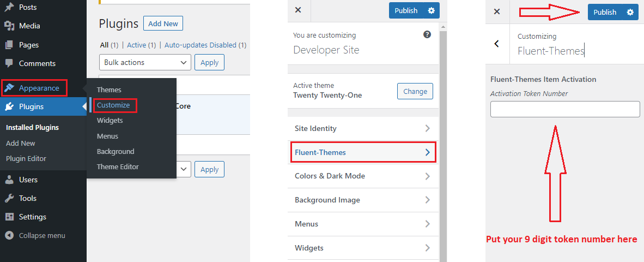This screenshot has width=644, height=262.
Task: Click the top Apply button
Action: [x=209, y=63]
